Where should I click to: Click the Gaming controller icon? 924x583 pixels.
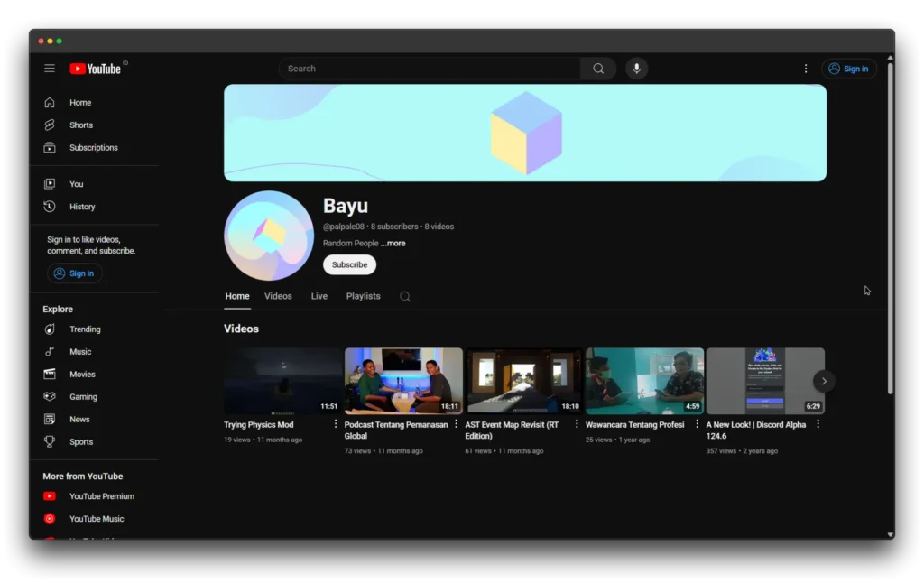[50, 397]
